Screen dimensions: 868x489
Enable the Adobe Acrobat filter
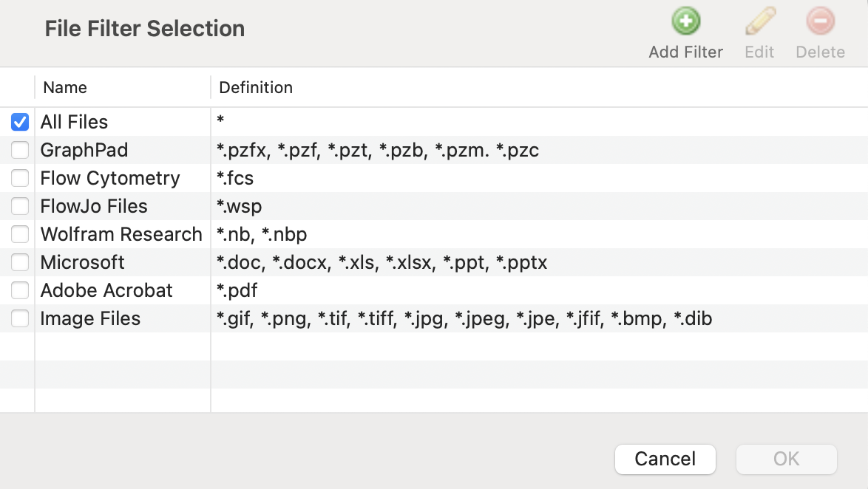coord(19,290)
